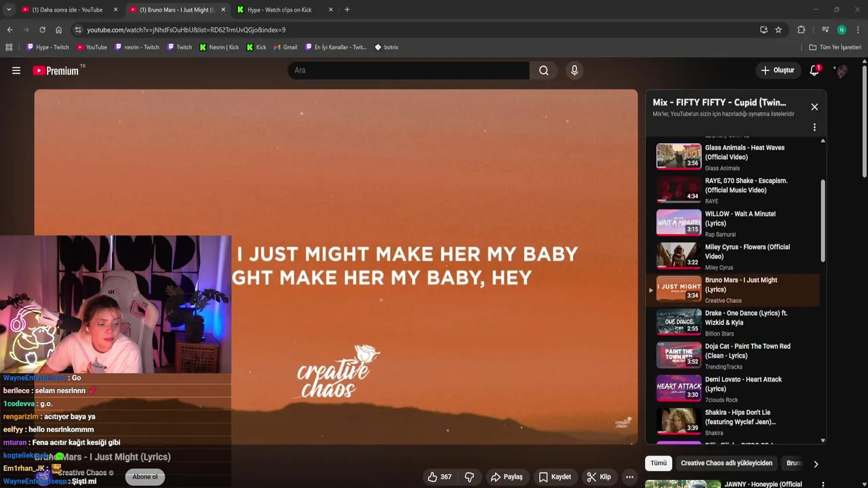Open the Chrome profile icon

click(842, 30)
